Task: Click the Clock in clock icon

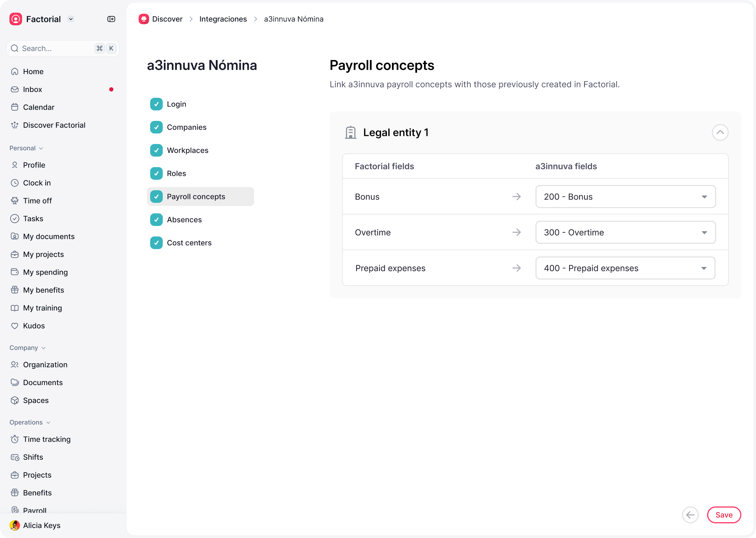Action: tap(15, 183)
